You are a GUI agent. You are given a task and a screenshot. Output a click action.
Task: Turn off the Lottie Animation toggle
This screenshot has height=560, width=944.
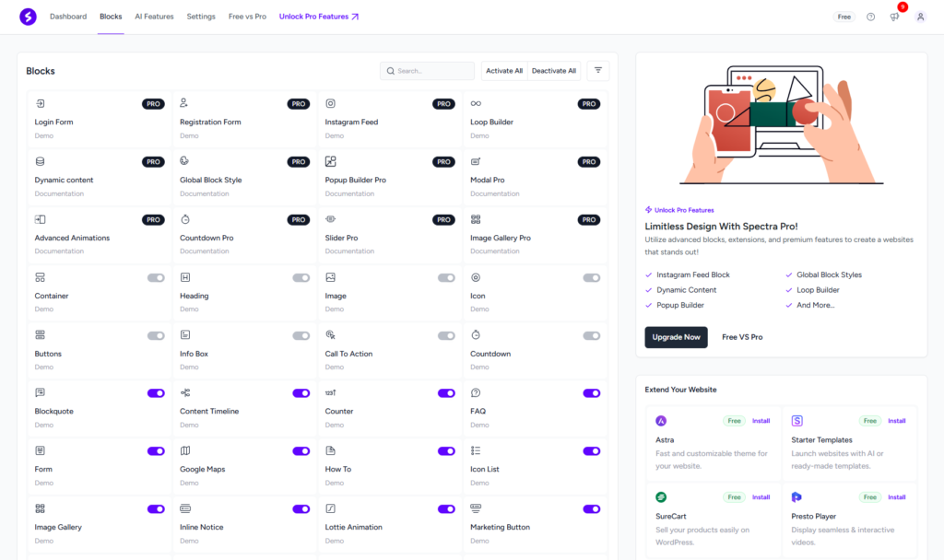click(x=446, y=508)
